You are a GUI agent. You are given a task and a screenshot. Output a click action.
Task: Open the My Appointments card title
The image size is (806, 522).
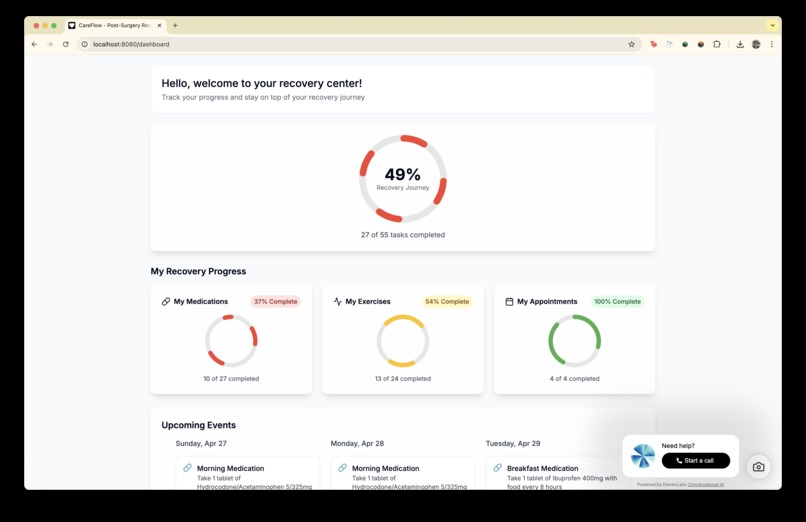pyautogui.click(x=547, y=302)
